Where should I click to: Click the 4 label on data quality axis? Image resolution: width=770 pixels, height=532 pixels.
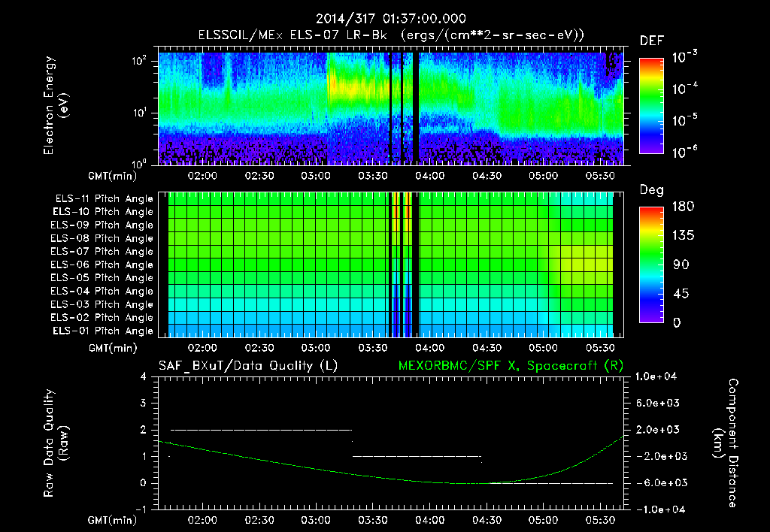pos(143,377)
